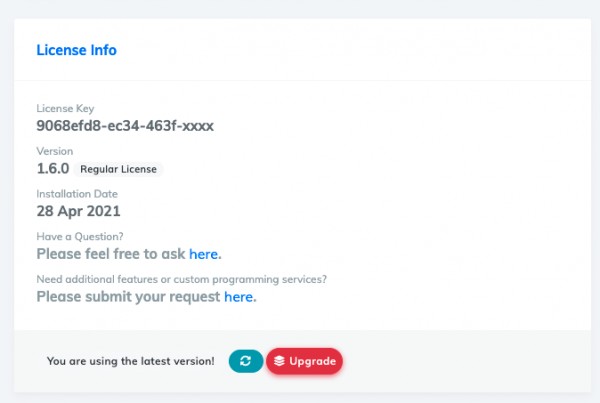Viewport: 600px width, 403px height.
Task: Click the word 'Info' in card title
Action: 104,50
